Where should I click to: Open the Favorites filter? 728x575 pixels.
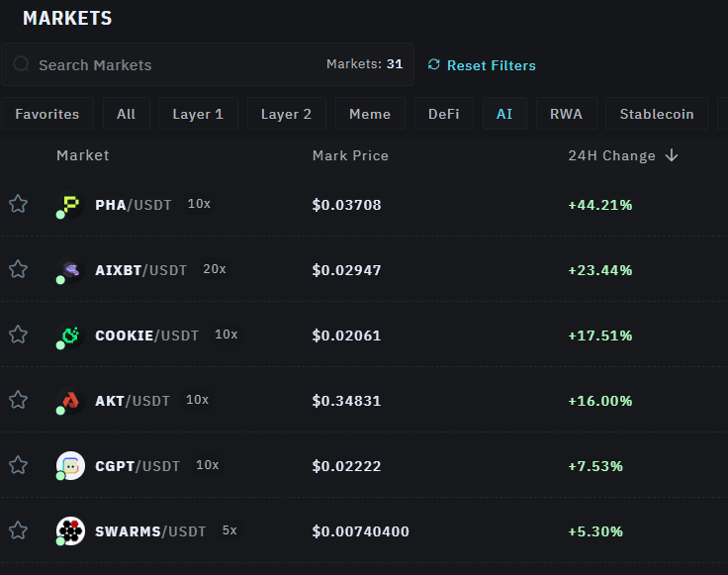coord(46,114)
